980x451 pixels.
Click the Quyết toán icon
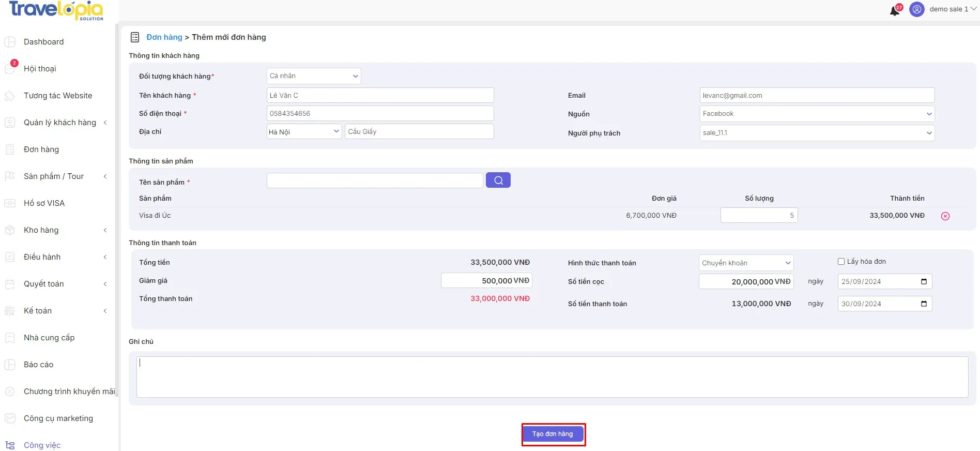pos(10,284)
